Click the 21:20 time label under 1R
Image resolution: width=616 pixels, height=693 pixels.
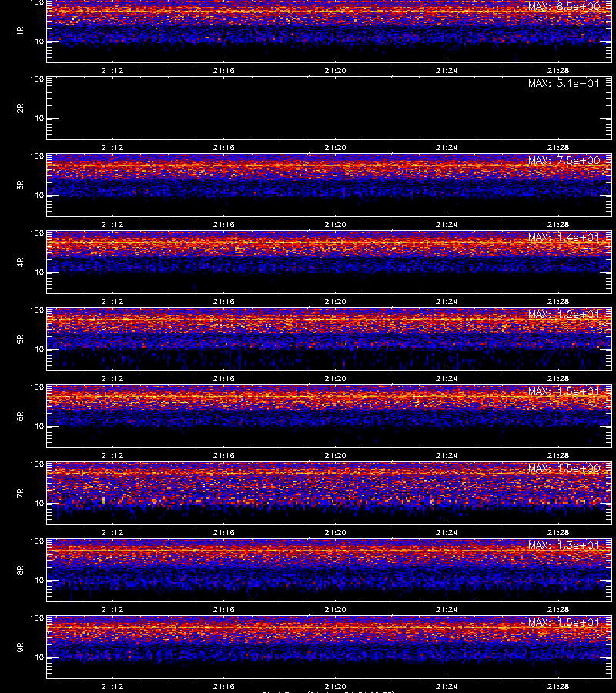336,70
